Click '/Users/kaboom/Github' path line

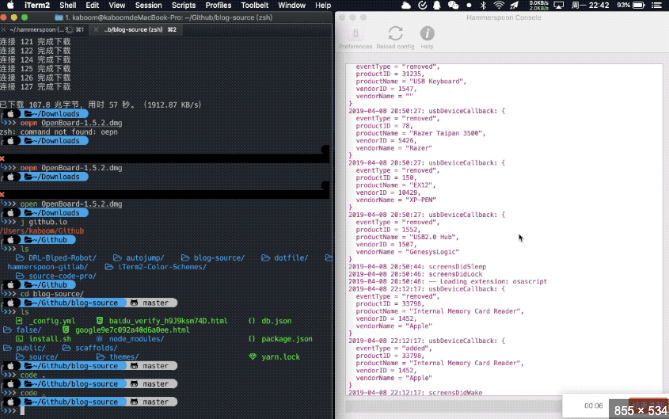(42, 231)
